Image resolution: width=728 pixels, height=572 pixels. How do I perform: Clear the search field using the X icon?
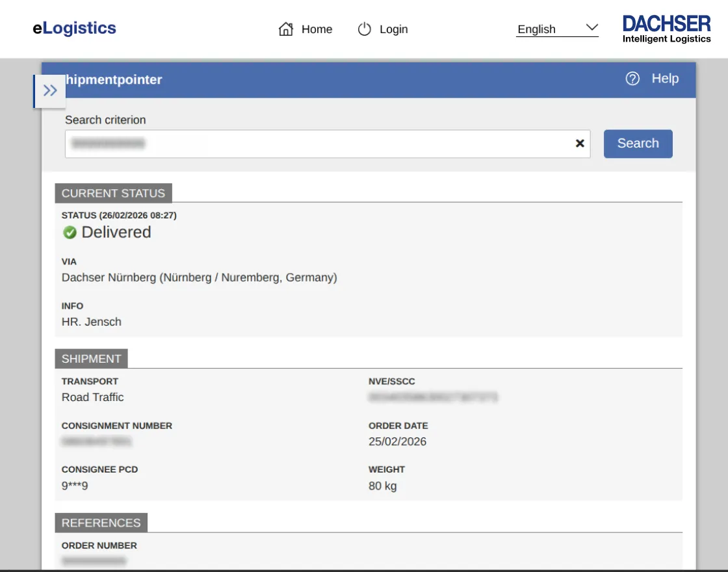pos(580,144)
